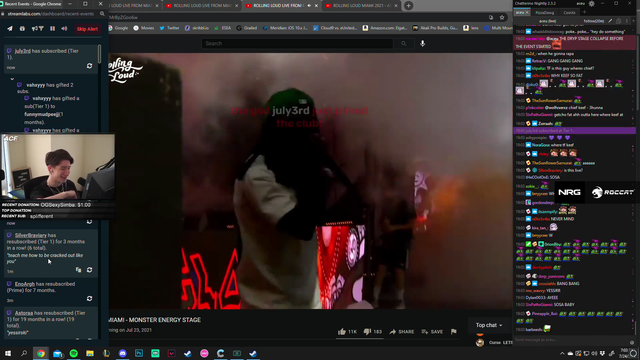Open Photoshop from the taskbar
Screen dimensions: 640x360
pyautogui.click(x=139, y=353)
